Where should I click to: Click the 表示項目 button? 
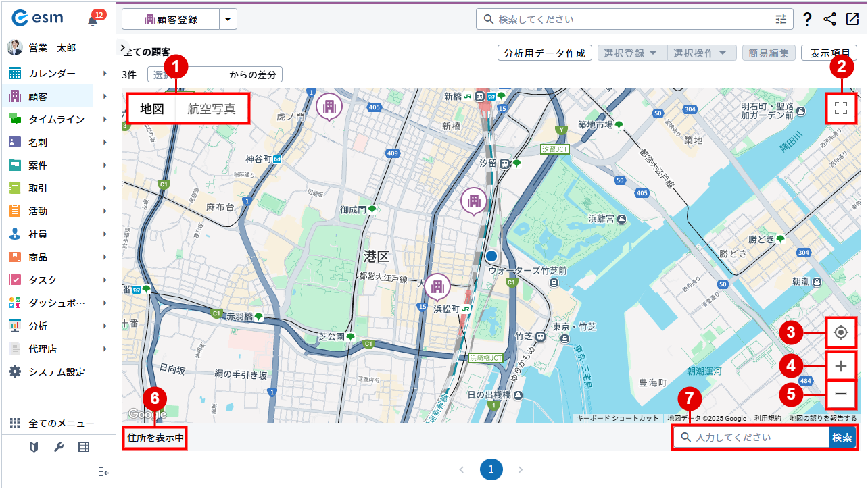coord(829,53)
